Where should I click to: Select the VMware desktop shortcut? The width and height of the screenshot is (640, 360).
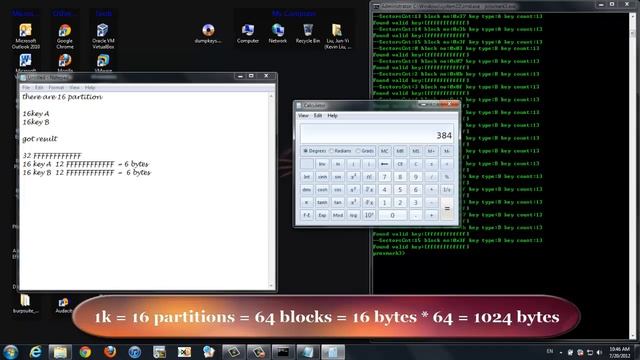[x=103, y=63]
